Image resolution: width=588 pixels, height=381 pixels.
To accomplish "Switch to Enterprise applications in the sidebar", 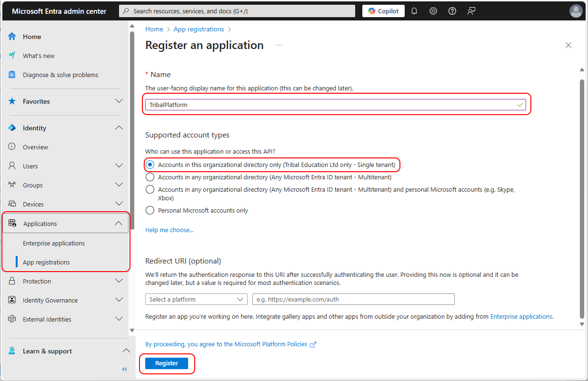I will click(x=54, y=243).
